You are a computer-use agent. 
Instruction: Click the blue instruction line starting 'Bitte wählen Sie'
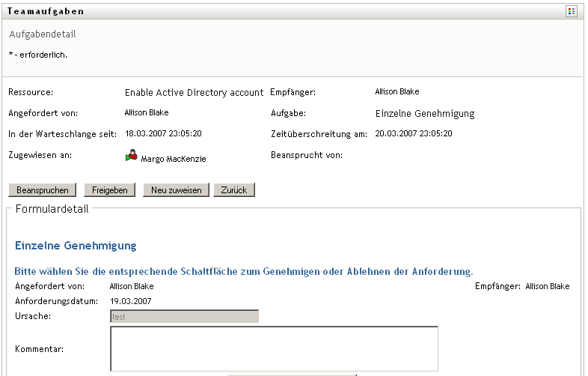(x=244, y=271)
